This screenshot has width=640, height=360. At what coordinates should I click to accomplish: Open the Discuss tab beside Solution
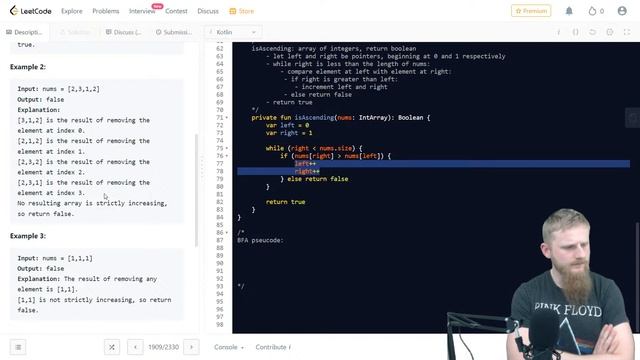(x=124, y=32)
